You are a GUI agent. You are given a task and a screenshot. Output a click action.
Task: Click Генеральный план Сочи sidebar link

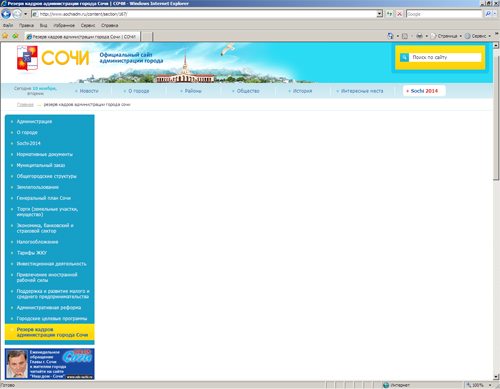coord(44,198)
